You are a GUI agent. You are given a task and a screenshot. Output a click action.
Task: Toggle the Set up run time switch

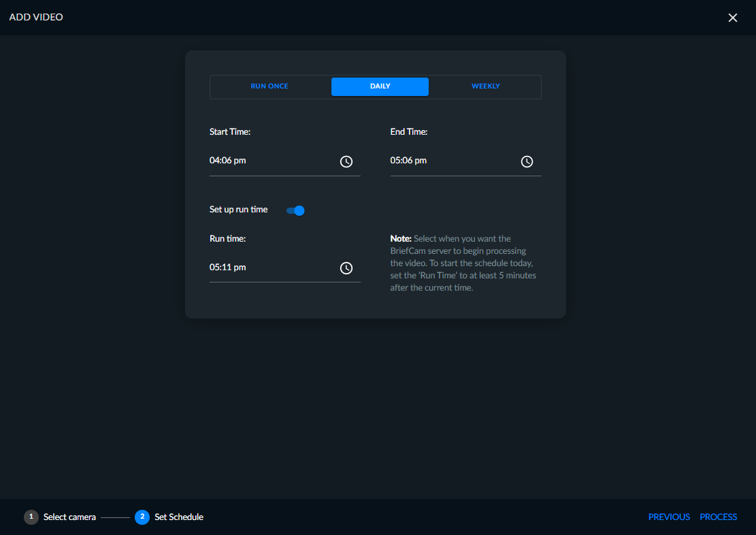point(295,210)
